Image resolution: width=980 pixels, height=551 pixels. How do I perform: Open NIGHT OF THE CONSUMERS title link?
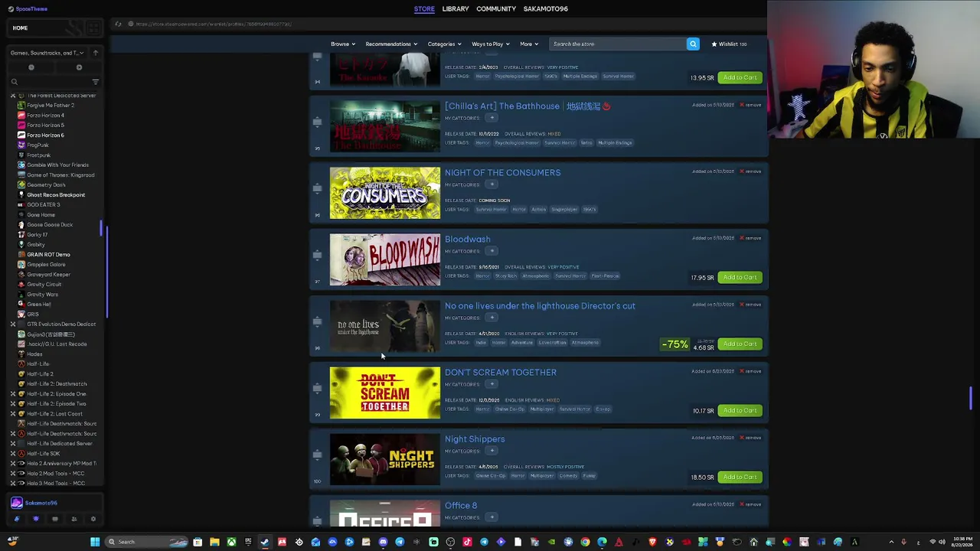[x=502, y=173]
